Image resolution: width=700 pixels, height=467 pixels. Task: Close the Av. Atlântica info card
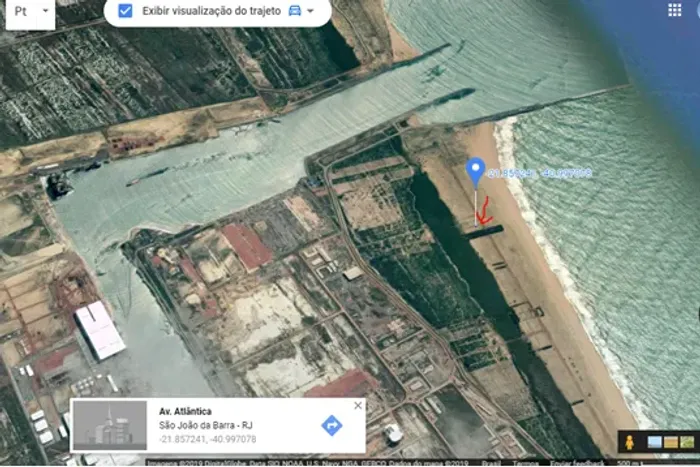(358, 405)
